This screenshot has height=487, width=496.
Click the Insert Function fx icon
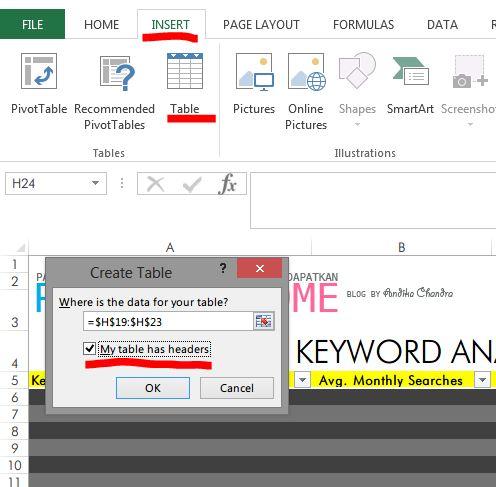pyautogui.click(x=228, y=184)
